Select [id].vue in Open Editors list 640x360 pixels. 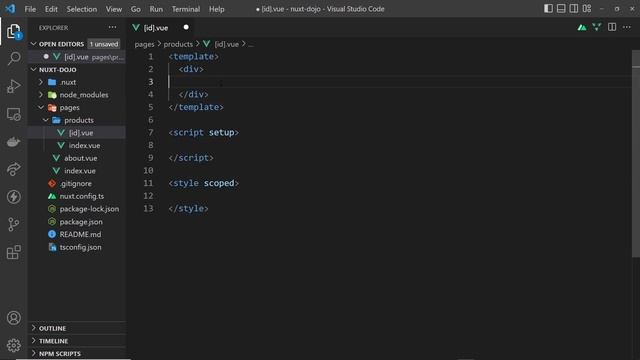click(77, 57)
